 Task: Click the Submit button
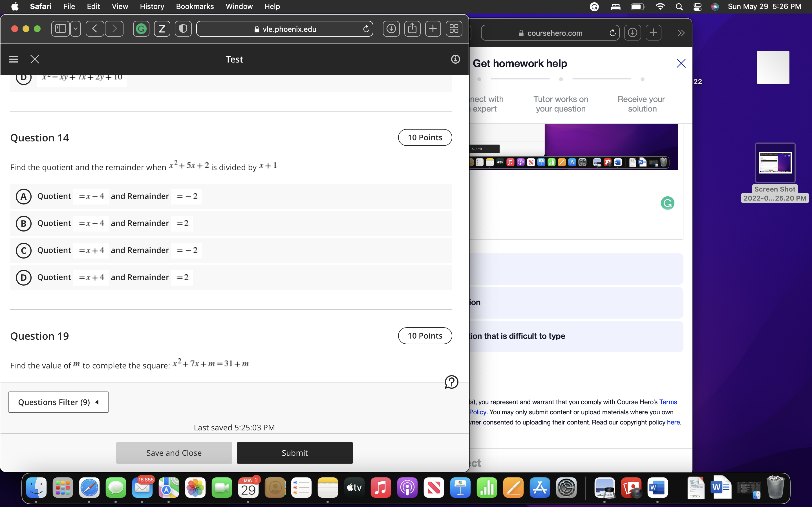click(x=295, y=453)
